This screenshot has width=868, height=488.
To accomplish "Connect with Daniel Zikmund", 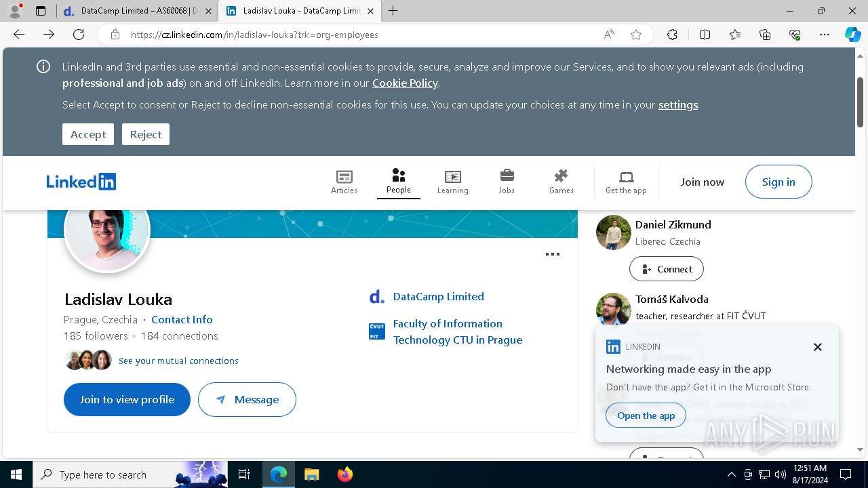I will 667,269.
